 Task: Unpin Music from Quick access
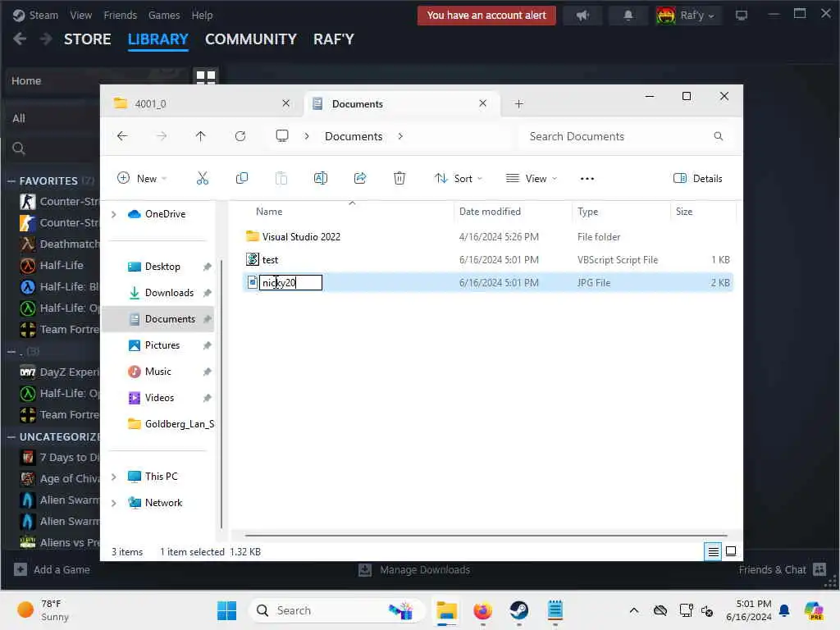(x=208, y=372)
